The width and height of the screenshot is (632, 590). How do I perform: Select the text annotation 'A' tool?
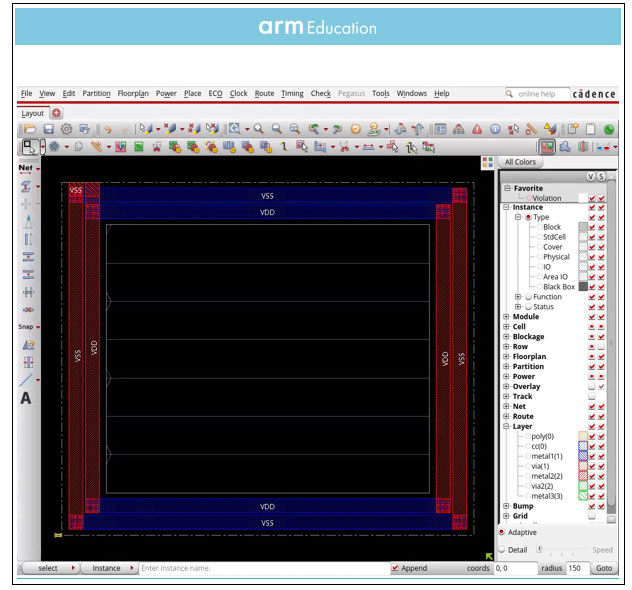[x=26, y=398]
